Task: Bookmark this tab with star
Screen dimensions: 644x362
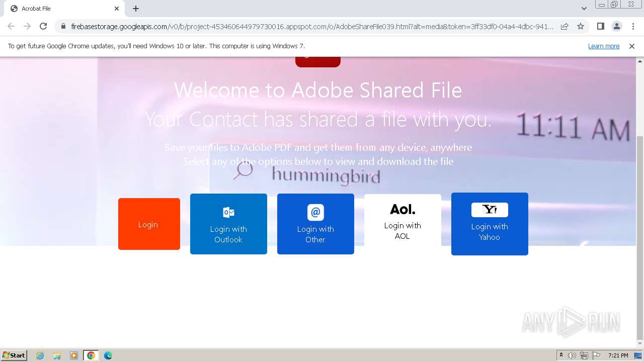Action: pyautogui.click(x=581, y=26)
